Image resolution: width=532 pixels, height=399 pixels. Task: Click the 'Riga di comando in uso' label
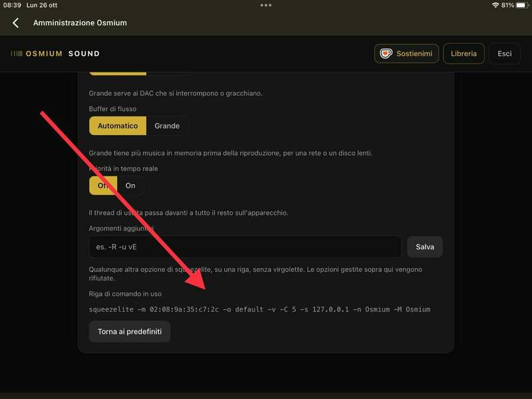tap(125, 294)
